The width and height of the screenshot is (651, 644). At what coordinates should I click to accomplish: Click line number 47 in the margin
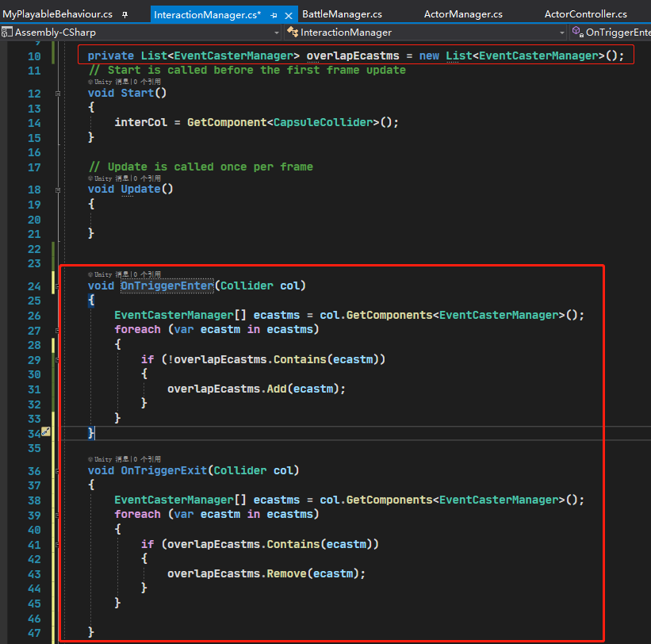(x=34, y=633)
